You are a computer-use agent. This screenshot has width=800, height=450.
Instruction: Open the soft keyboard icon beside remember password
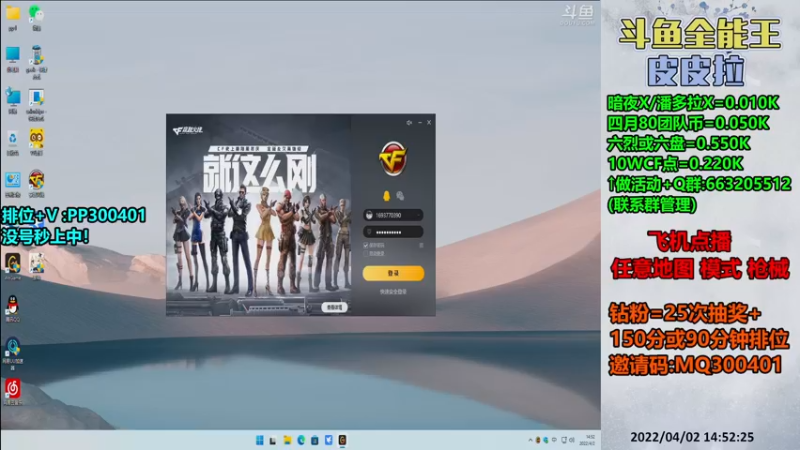pos(421,245)
